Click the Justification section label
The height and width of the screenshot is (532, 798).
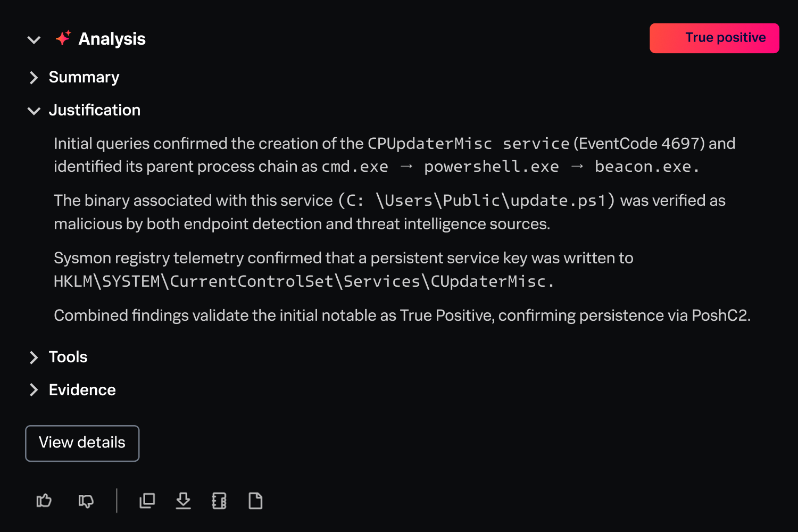coord(95,110)
